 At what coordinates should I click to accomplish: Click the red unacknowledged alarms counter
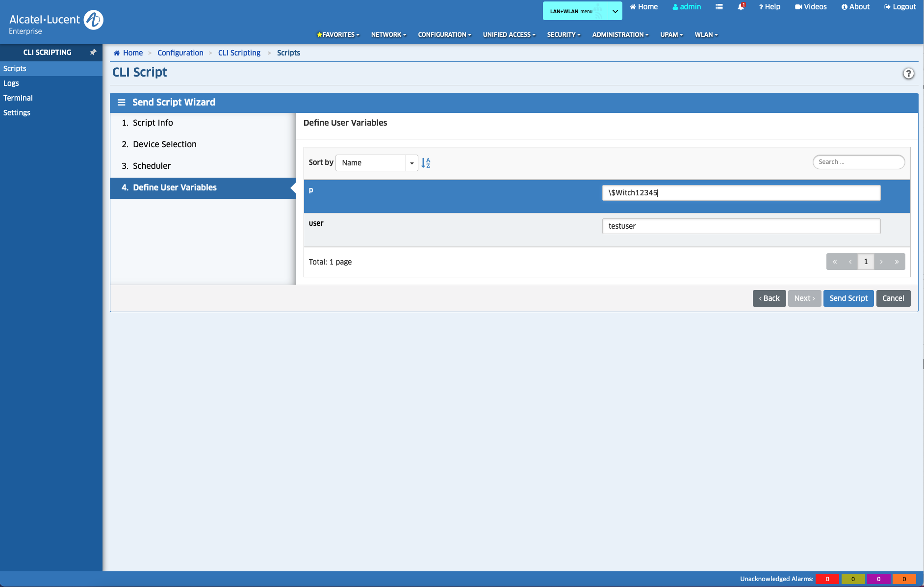tap(827, 579)
